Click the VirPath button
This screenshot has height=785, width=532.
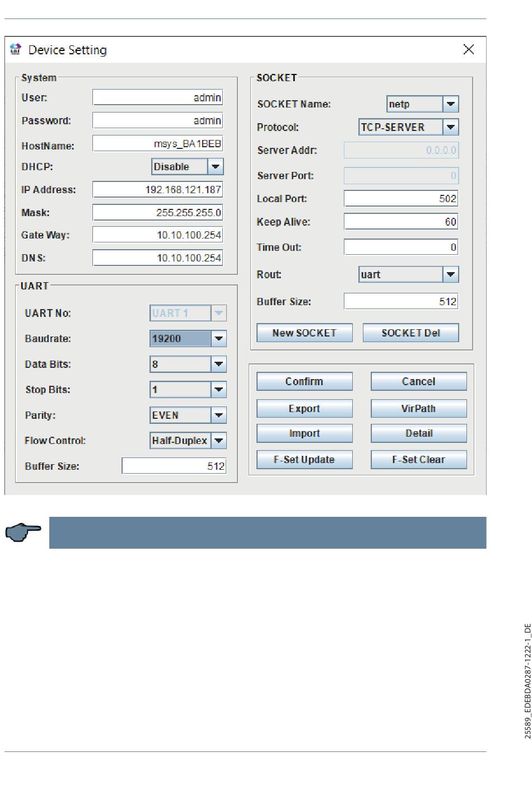(418, 408)
